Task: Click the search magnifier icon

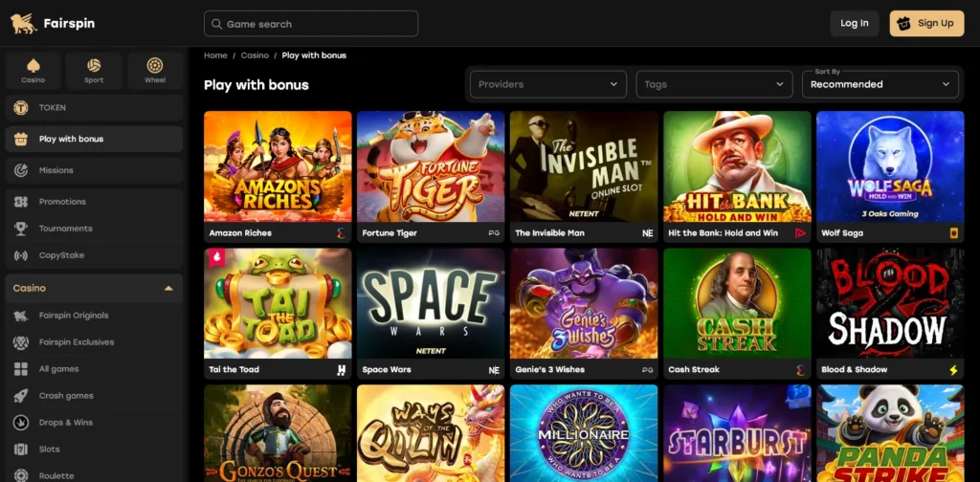Action: point(217,24)
